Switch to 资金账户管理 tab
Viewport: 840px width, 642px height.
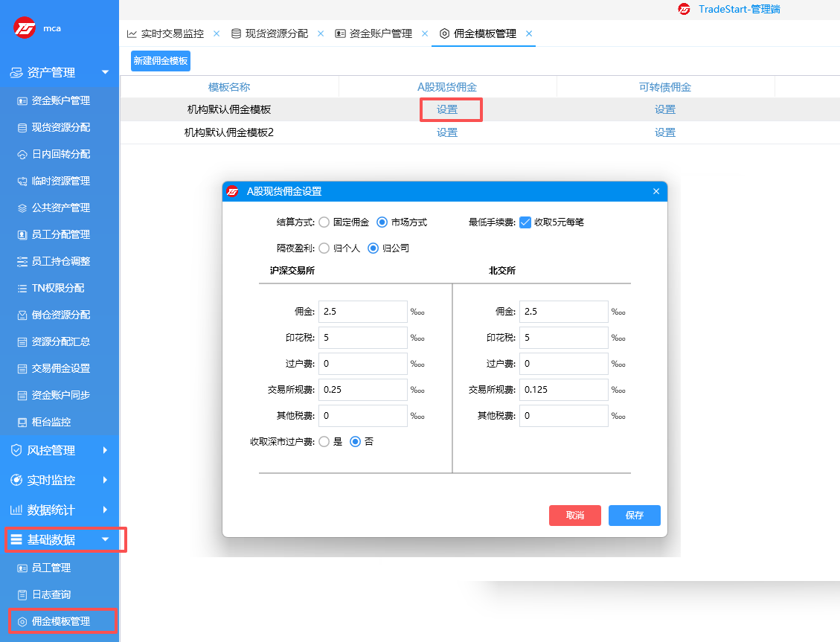(x=374, y=33)
